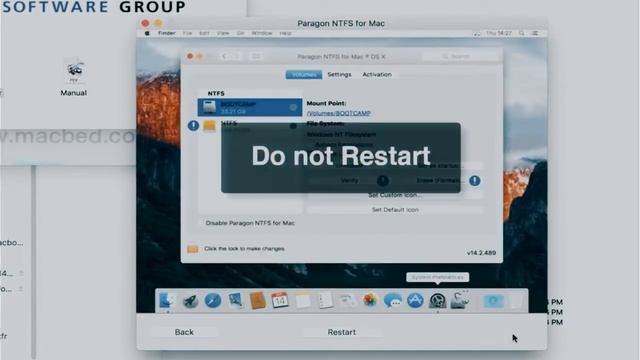Click the version text v14.2.489
Viewport: 640px width, 360px height.
pos(481,253)
